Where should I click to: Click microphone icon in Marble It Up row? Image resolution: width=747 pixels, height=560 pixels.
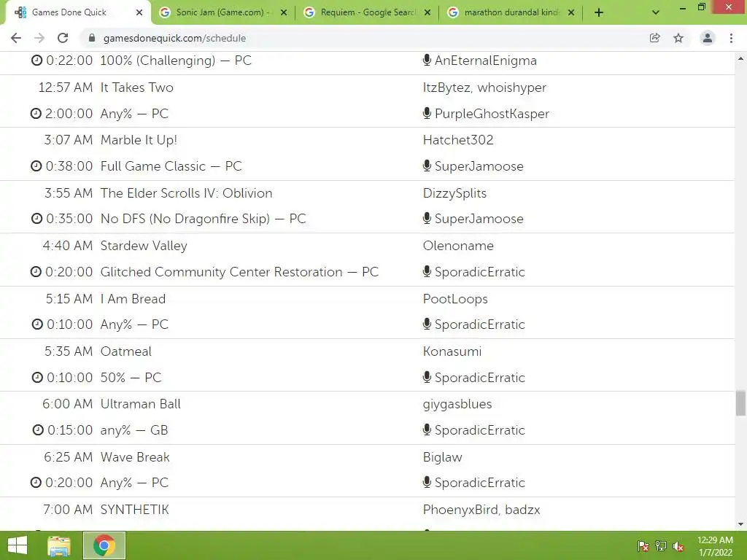click(x=427, y=166)
